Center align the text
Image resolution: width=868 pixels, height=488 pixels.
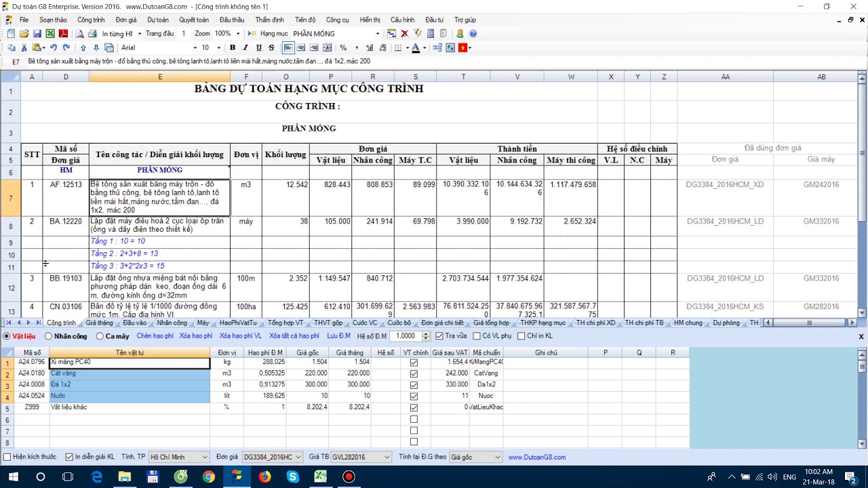(301, 47)
